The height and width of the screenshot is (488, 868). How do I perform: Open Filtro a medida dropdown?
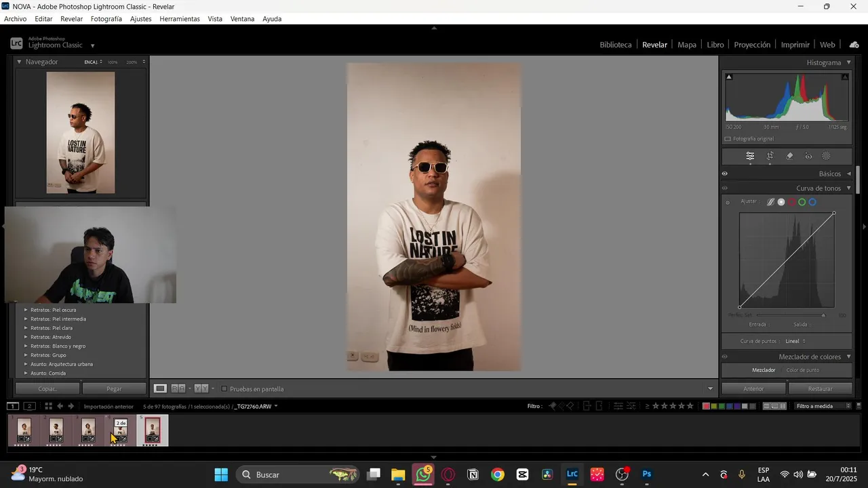(x=823, y=406)
